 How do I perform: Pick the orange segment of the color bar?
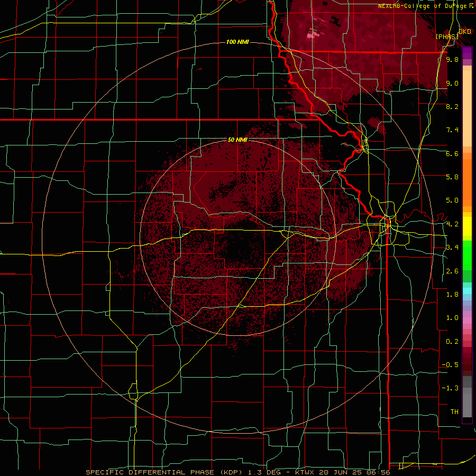(x=467, y=183)
